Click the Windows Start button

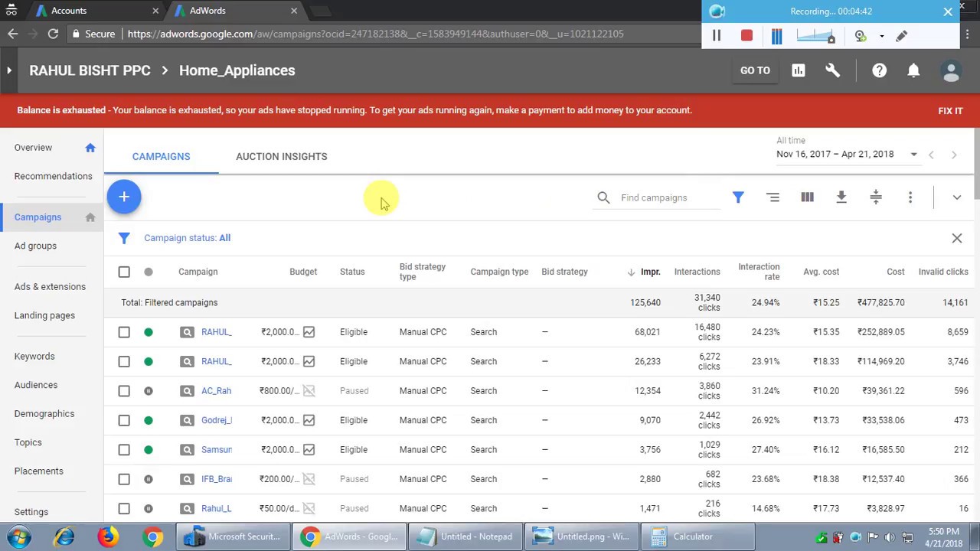click(x=19, y=536)
